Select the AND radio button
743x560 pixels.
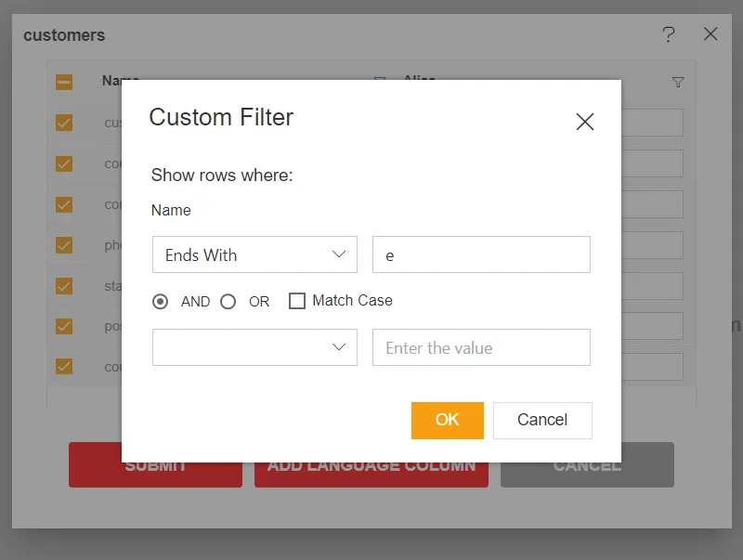pos(161,301)
